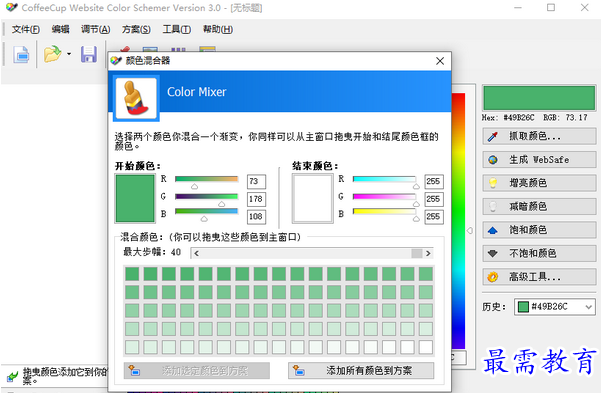This screenshot has width=605, height=393.
Task: Click the New document toolbar icon
Action: [x=21, y=54]
